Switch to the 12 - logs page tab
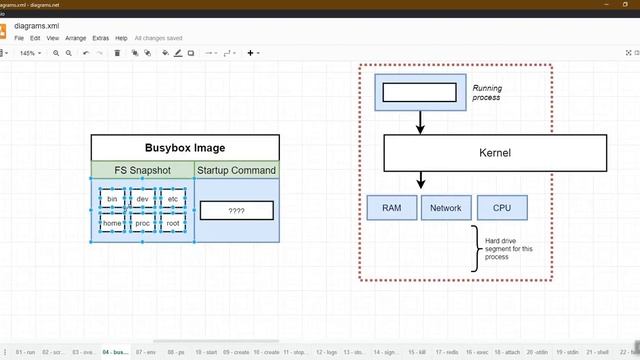Image resolution: width=640 pixels, height=360 pixels. [327, 352]
